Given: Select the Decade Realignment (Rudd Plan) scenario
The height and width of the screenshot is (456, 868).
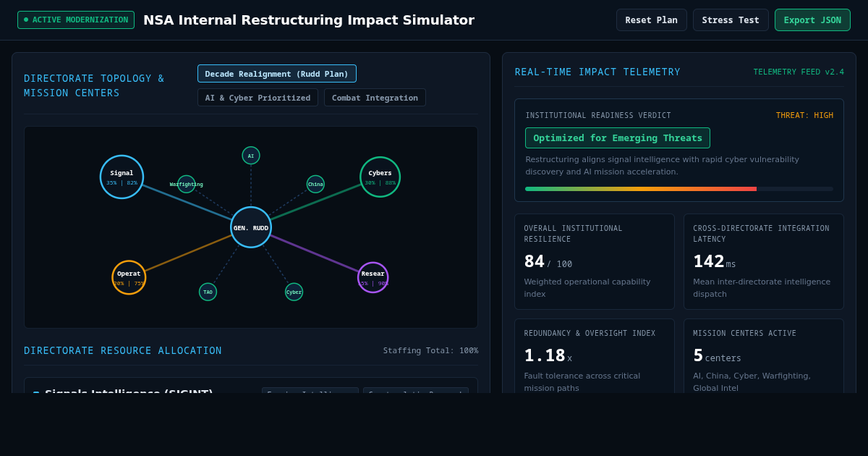Looking at the screenshot, I should tap(277, 74).
